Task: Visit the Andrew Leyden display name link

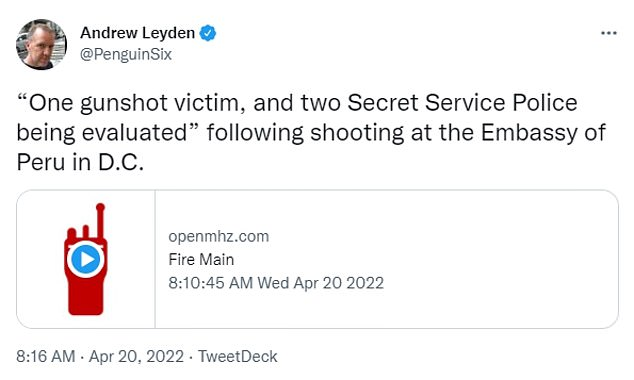Action: tap(137, 33)
